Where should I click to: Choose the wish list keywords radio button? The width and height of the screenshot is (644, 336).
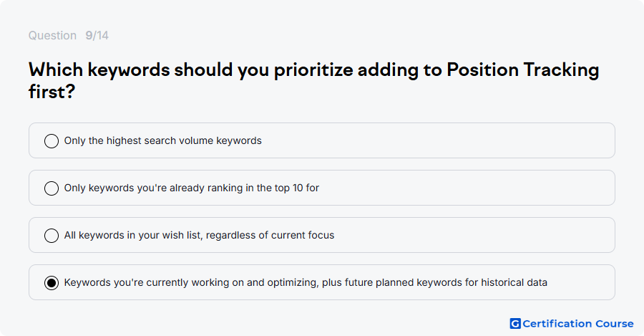tap(52, 235)
